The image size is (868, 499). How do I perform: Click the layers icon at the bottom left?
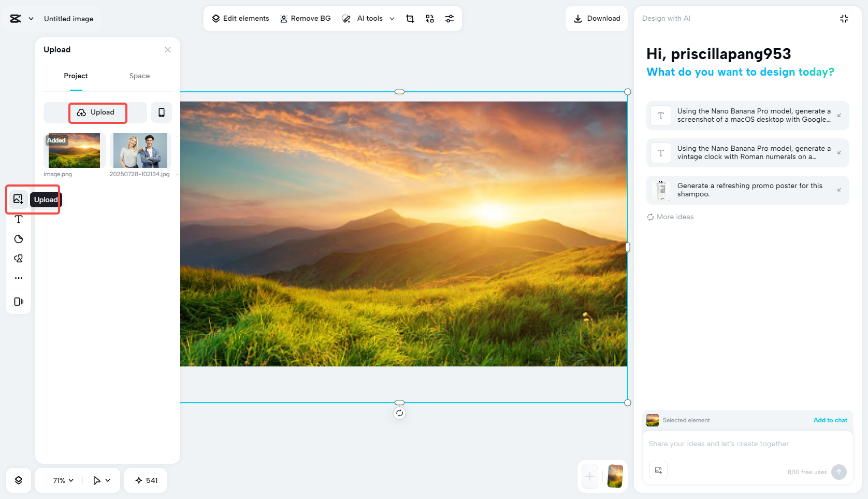pos(18,480)
